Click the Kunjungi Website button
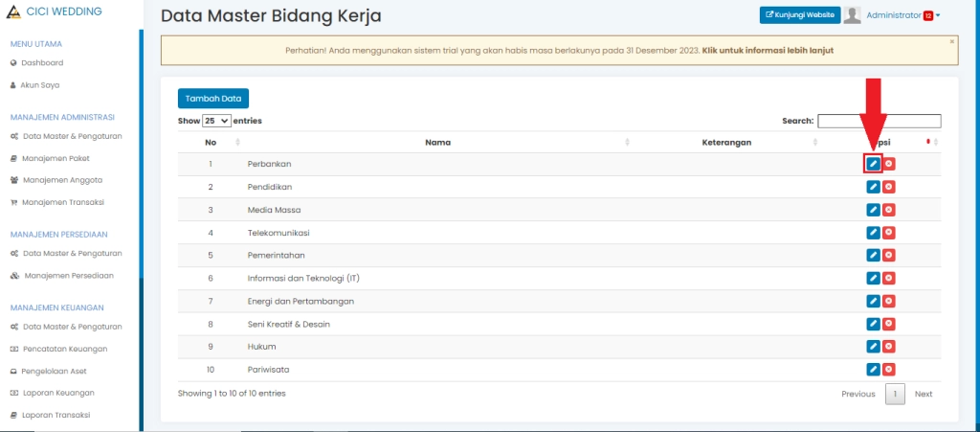Image resolution: width=980 pixels, height=432 pixels. click(800, 15)
